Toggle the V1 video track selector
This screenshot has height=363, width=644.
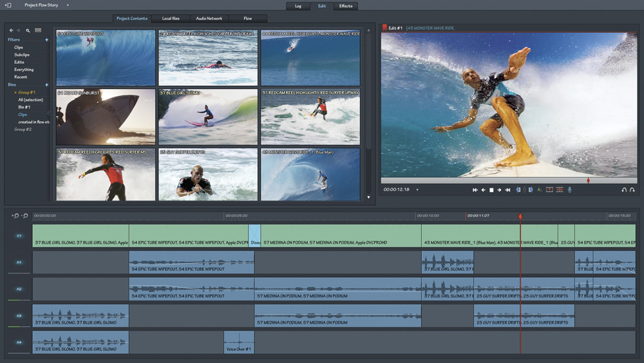(19, 236)
